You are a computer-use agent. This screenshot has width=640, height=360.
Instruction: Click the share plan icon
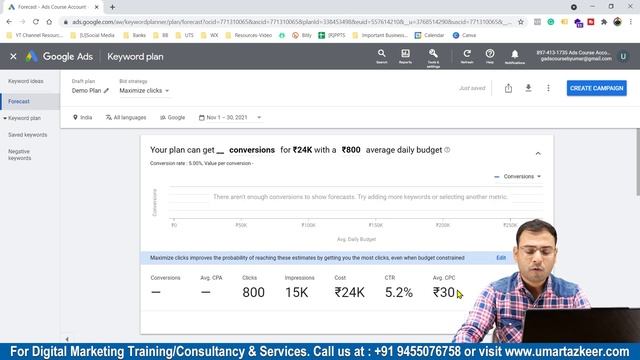coord(508,88)
